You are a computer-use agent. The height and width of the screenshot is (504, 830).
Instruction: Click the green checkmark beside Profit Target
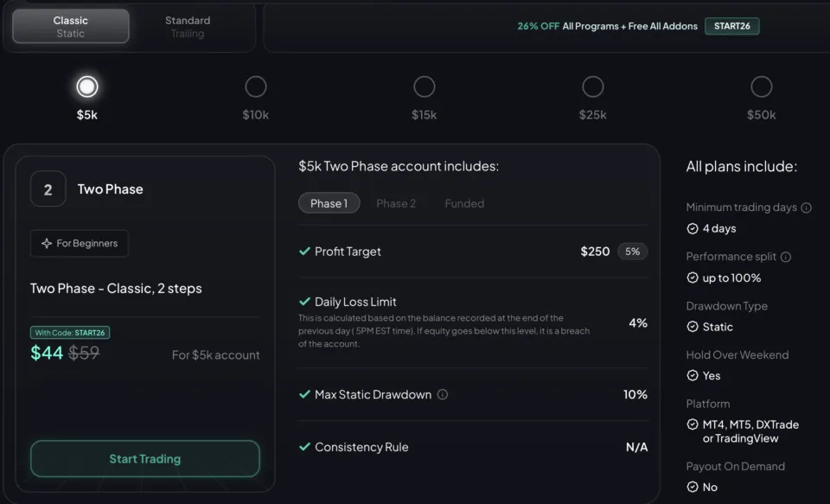pos(304,252)
